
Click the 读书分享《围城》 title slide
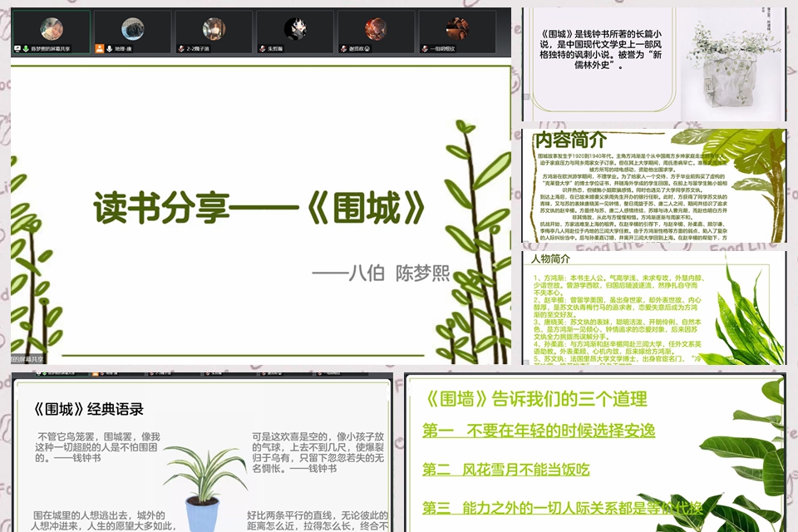[x=260, y=211]
